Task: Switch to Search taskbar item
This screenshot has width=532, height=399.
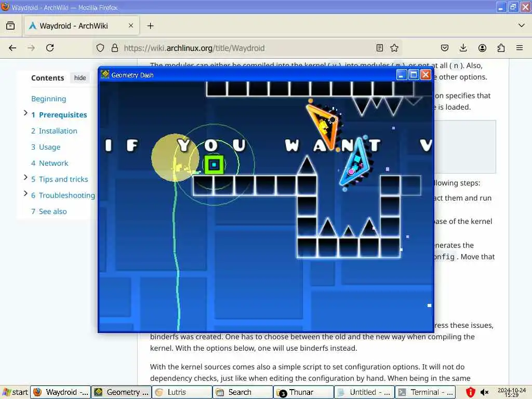Action: [243, 392]
